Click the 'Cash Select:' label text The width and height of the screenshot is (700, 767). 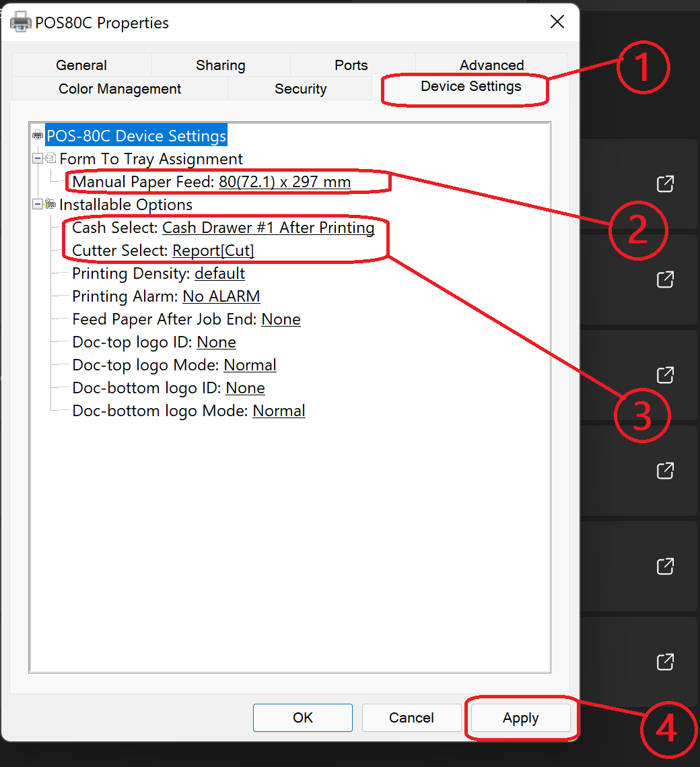pos(115,228)
